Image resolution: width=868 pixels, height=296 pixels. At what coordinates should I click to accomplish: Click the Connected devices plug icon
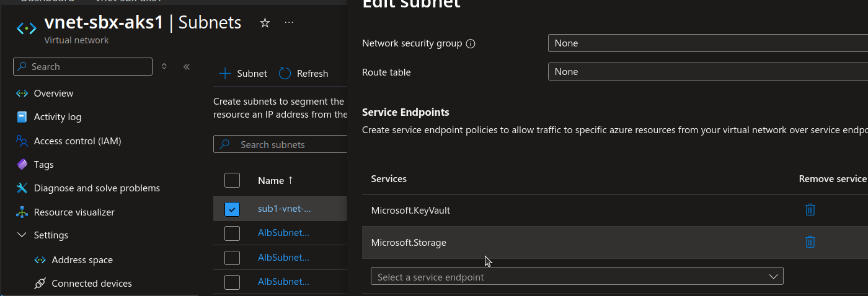40,284
